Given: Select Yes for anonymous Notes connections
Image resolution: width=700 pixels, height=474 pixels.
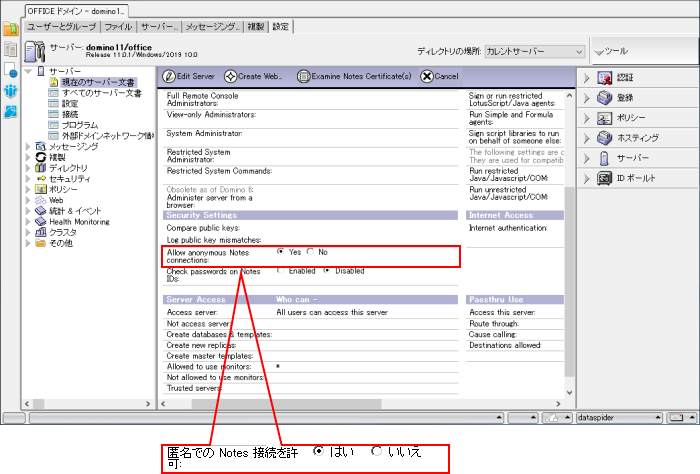Looking at the screenshot, I should (x=281, y=252).
